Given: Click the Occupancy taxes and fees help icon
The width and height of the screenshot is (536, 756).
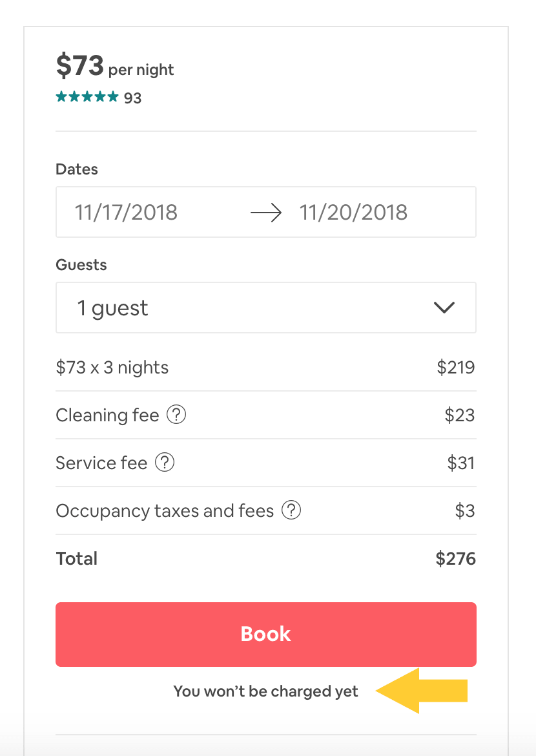Looking at the screenshot, I should (x=292, y=510).
